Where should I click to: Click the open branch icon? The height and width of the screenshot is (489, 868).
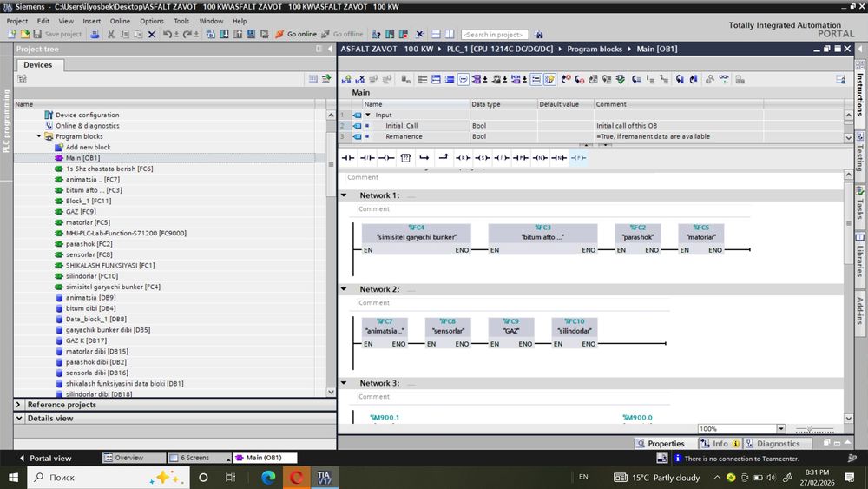[x=424, y=158]
